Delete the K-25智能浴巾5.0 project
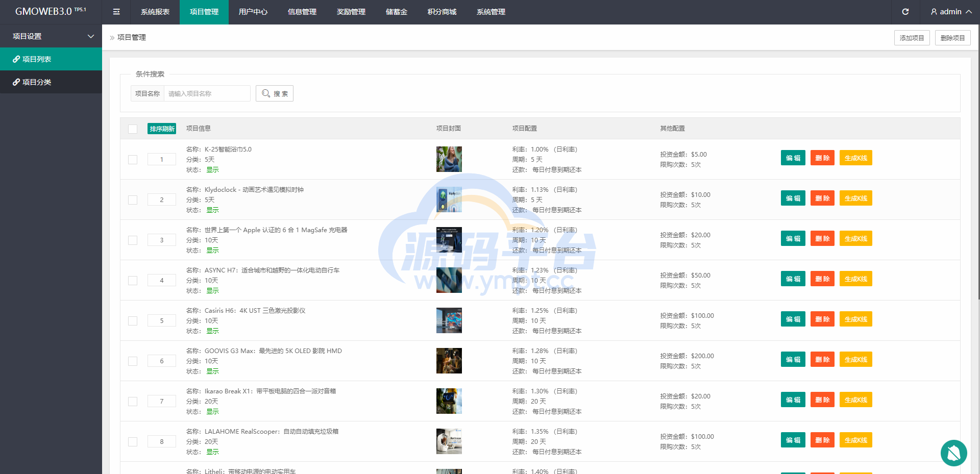980x474 pixels. point(822,158)
